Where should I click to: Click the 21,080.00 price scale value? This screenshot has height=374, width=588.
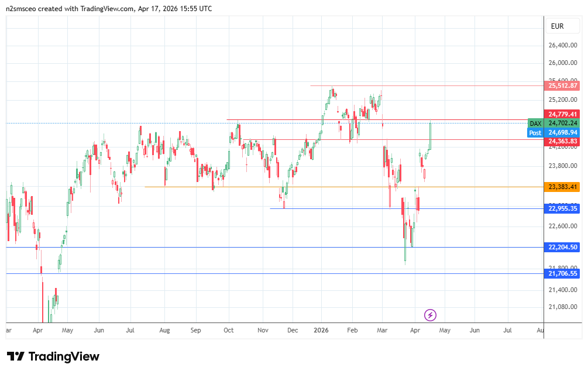tap(563, 307)
